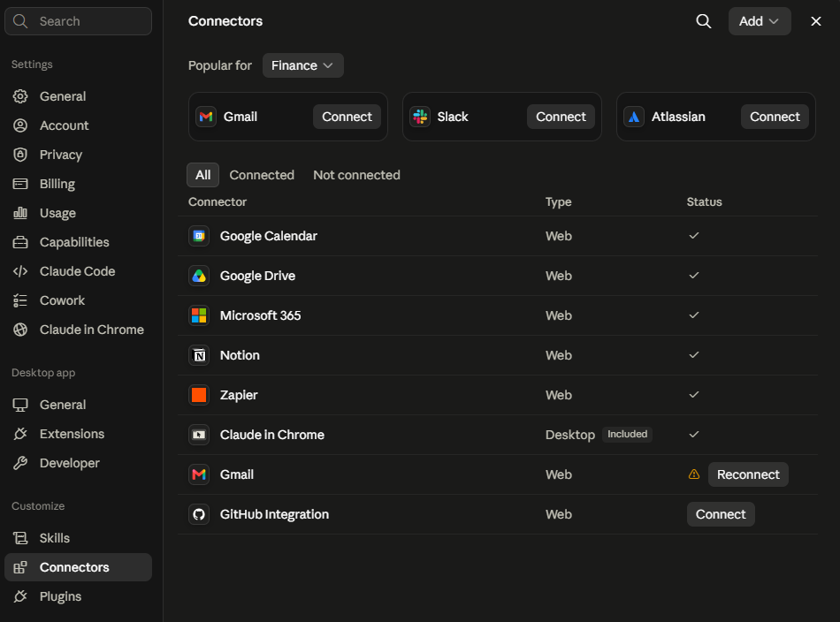Select Connectors in sidebar
Screen dimensions: 840x622
(78, 567)
